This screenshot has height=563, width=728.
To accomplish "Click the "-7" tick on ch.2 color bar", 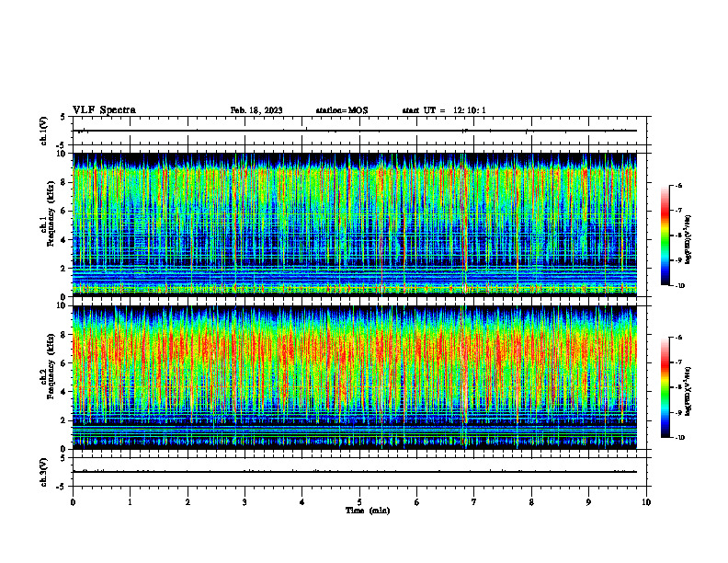I will 678,362.
